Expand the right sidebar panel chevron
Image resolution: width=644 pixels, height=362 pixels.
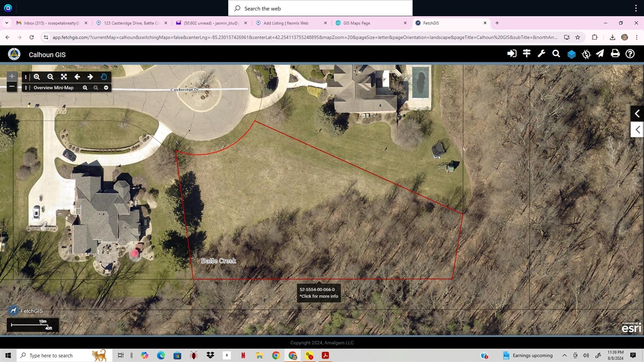637,114
